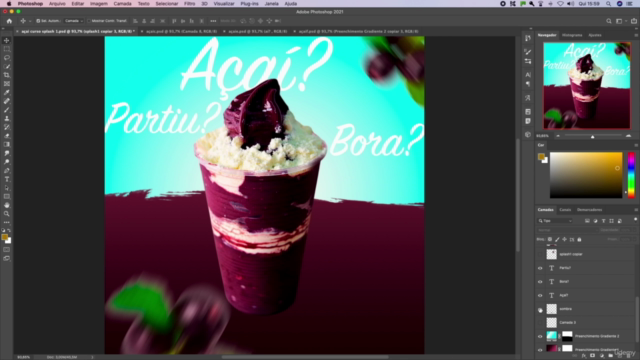Click the hue spectrum strip
This screenshot has width=640, height=360.
coord(631,175)
